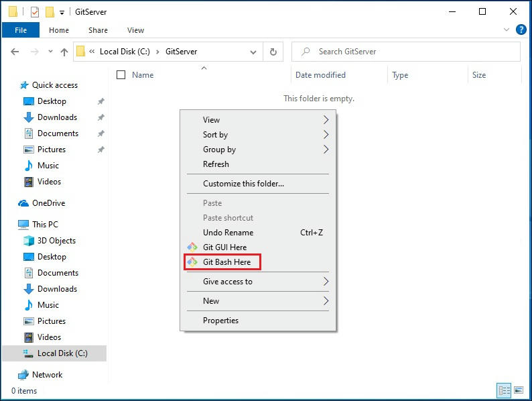Screen dimensions: 532x401
Task: Open the Help question mark icon
Action: (x=521, y=30)
